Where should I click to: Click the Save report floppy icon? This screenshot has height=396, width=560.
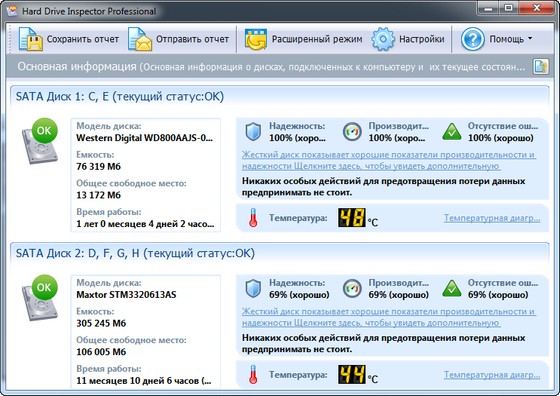coord(30,39)
